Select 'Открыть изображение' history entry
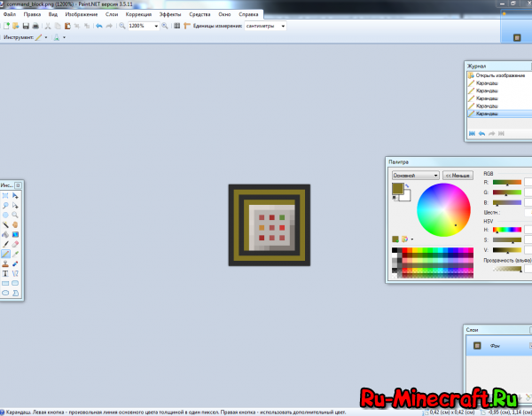Image resolution: width=532 pixels, height=416 pixels. click(x=500, y=75)
